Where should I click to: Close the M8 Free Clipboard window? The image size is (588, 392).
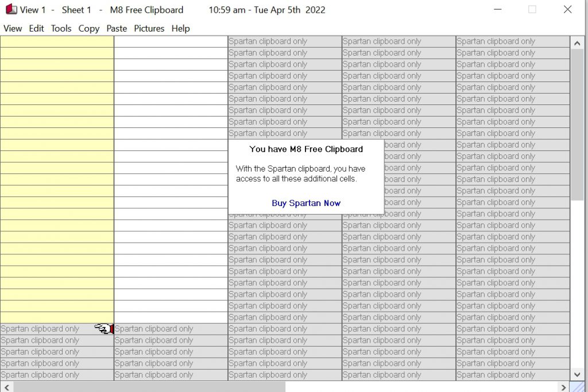(567, 10)
